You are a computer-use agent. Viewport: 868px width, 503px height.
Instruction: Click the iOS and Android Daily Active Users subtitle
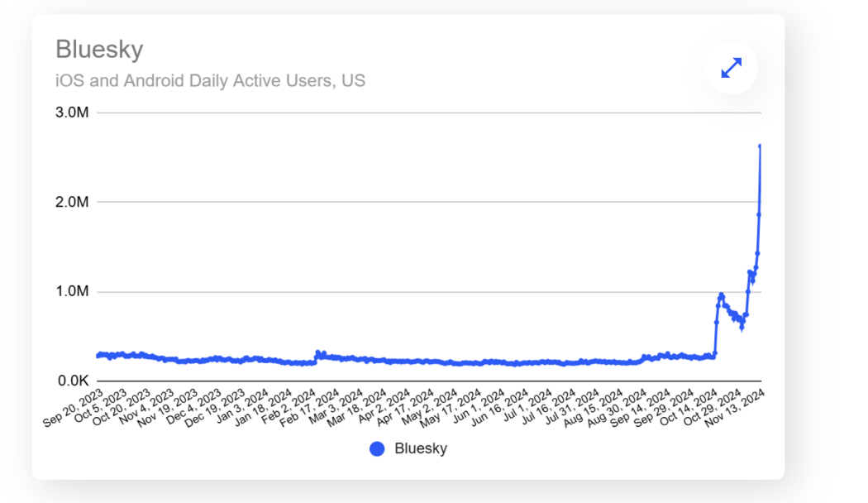210,80
